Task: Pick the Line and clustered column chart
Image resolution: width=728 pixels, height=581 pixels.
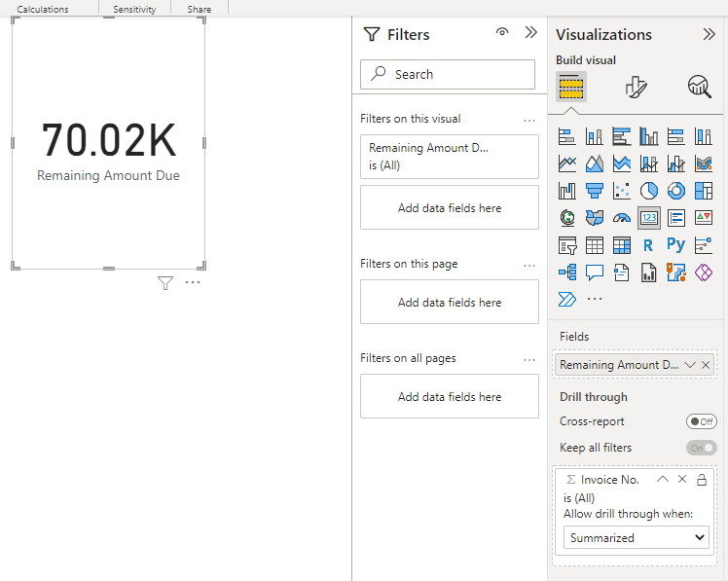Action: coord(676,163)
